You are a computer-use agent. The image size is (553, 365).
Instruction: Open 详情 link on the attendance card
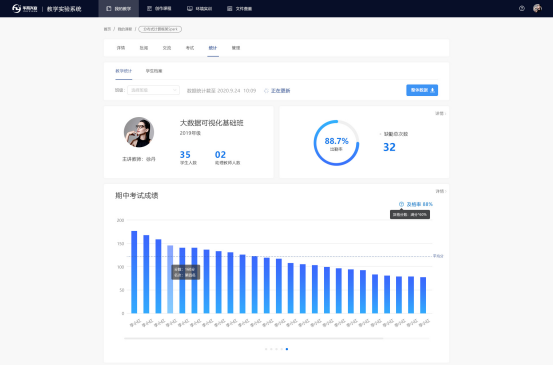point(440,114)
